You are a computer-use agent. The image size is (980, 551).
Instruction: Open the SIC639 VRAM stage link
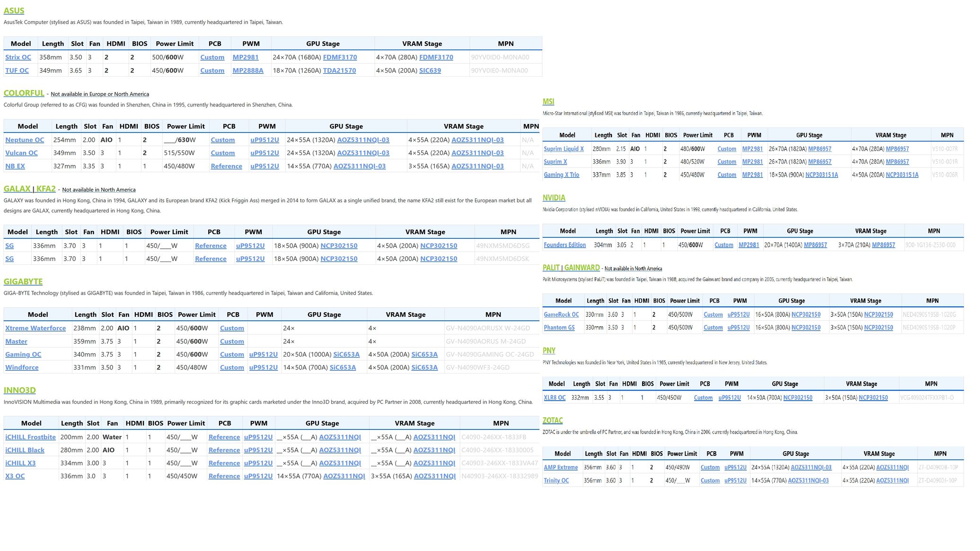430,70
